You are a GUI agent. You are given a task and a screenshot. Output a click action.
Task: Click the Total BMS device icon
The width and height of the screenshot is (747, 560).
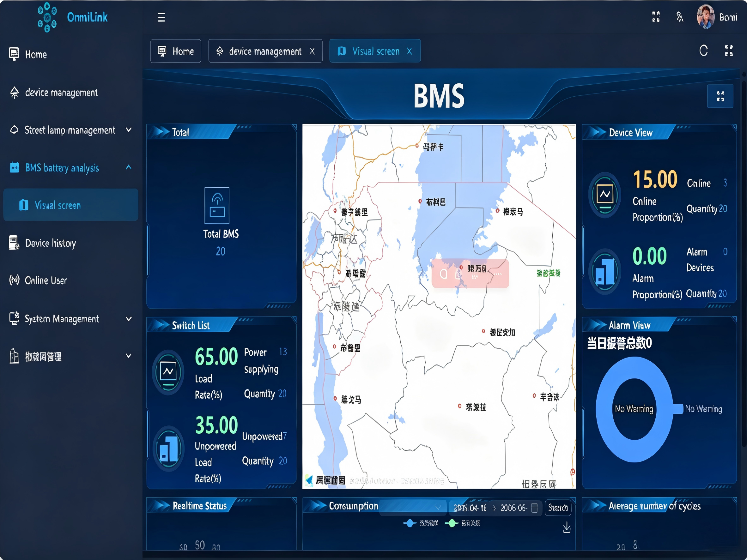[217, 205]
